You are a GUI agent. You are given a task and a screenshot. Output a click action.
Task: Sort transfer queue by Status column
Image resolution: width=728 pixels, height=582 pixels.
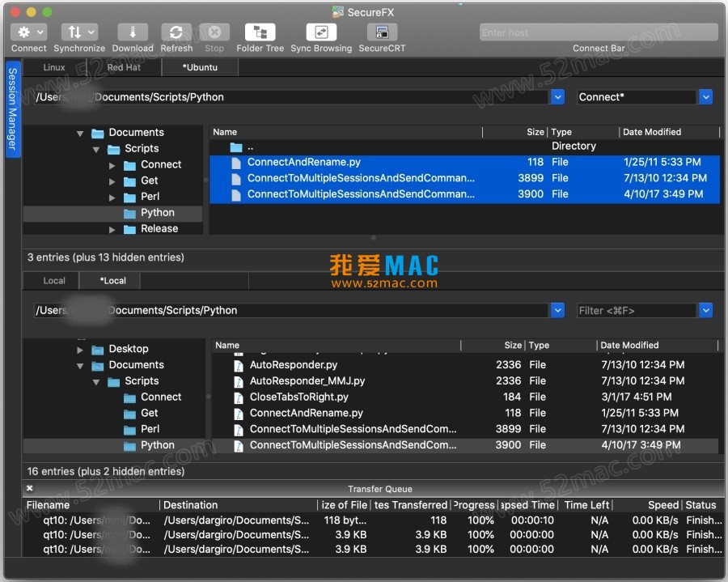703,505
